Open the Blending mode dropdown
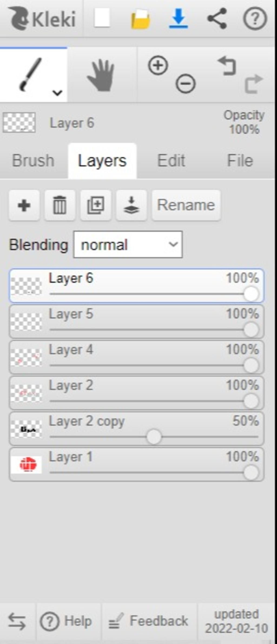The height and width of the screenshot is (644, 277). point(128,244)
